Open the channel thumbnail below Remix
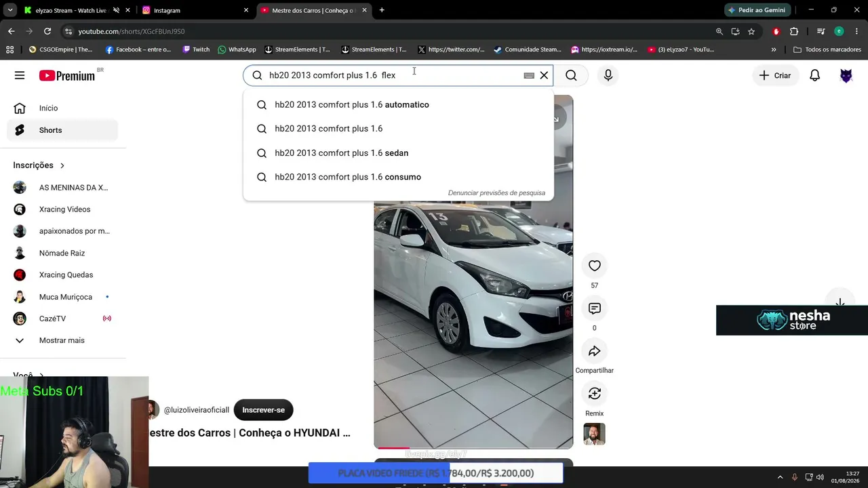The image size is (868, 488). [x=595, y=434]
